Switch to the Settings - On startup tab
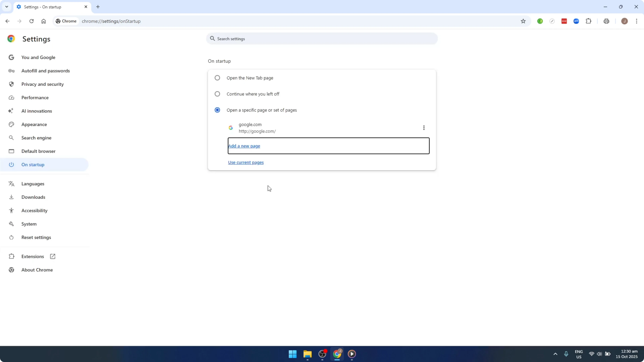 click(x=45, y=7)
